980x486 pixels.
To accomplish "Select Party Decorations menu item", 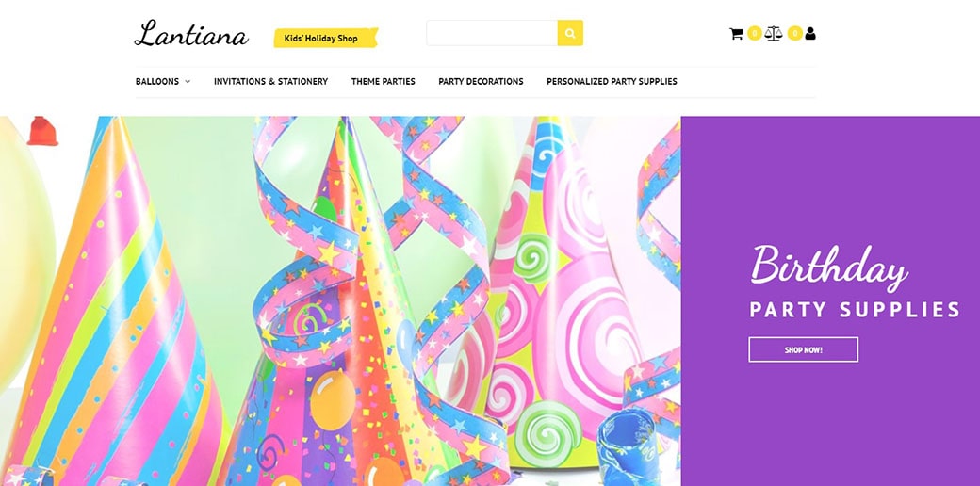I will [481, 81].
